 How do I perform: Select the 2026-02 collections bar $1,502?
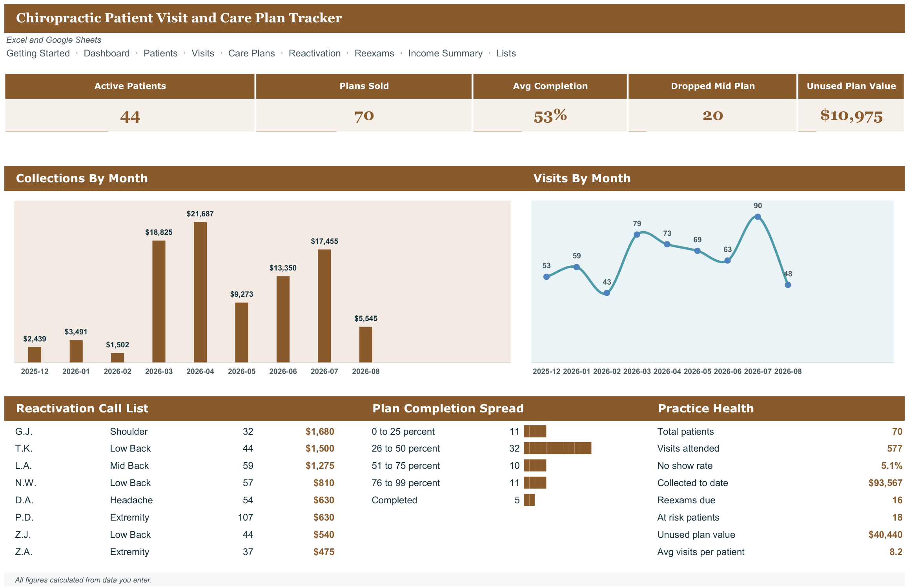[117, 358]
